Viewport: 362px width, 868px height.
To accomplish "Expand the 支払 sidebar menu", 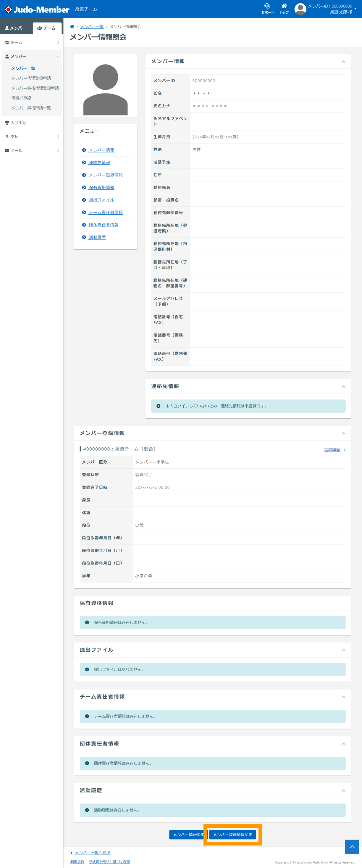I will (32, 136).
